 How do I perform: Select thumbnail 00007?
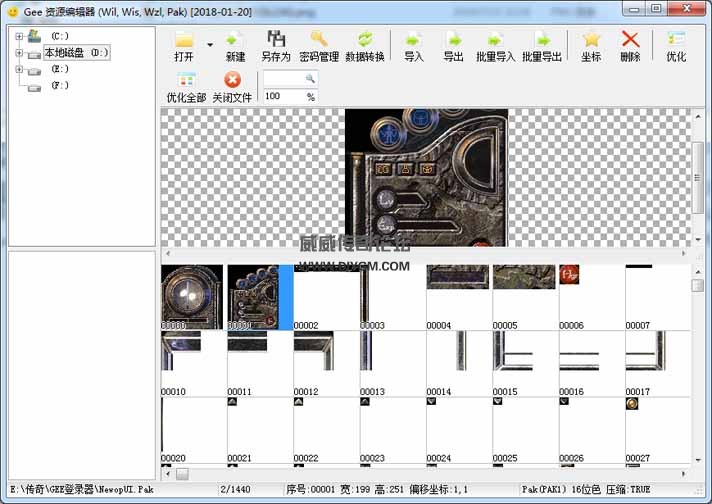point(658,297)
